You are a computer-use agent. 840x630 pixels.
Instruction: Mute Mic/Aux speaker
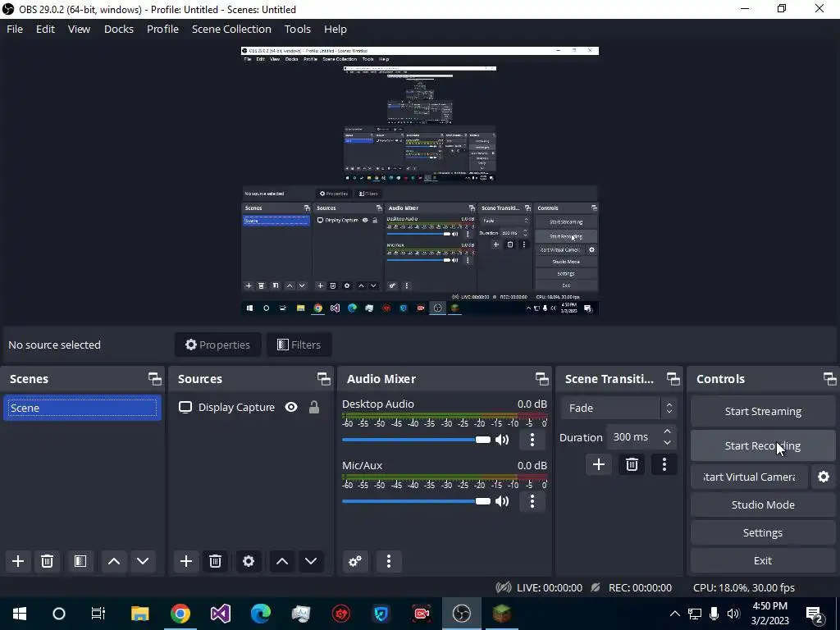502,501
